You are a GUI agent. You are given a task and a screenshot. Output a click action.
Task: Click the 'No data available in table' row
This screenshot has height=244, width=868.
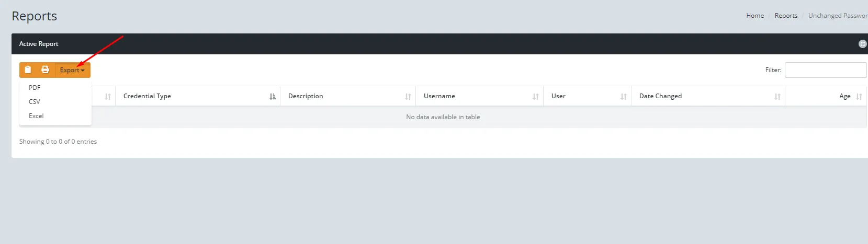(x=443, y=117)
